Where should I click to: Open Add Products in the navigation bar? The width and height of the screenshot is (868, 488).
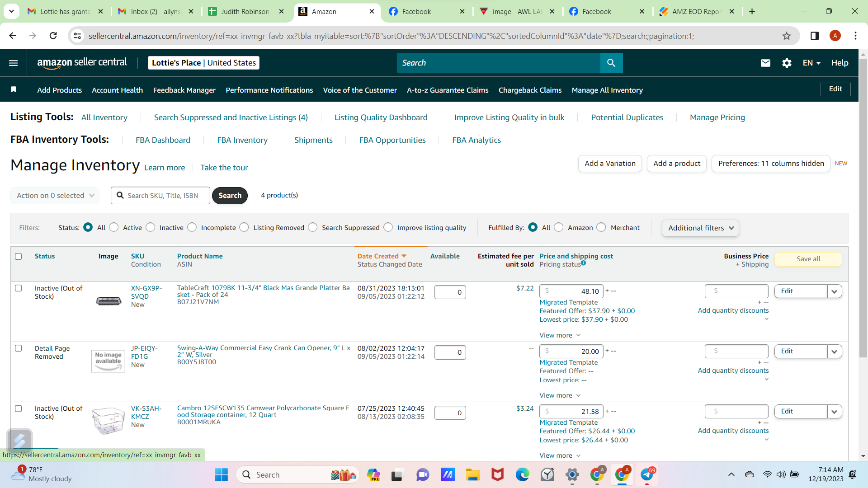tap(60, 90)
